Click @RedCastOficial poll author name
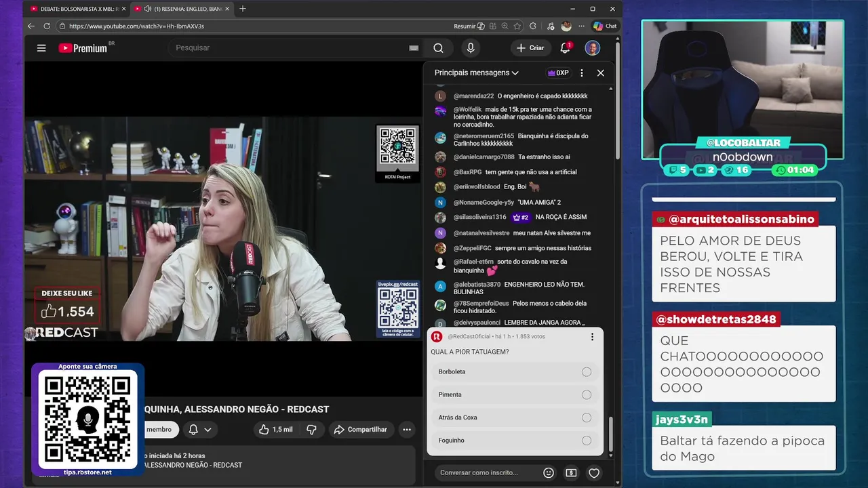The image size is (868, 488). (x=469, y=337)
